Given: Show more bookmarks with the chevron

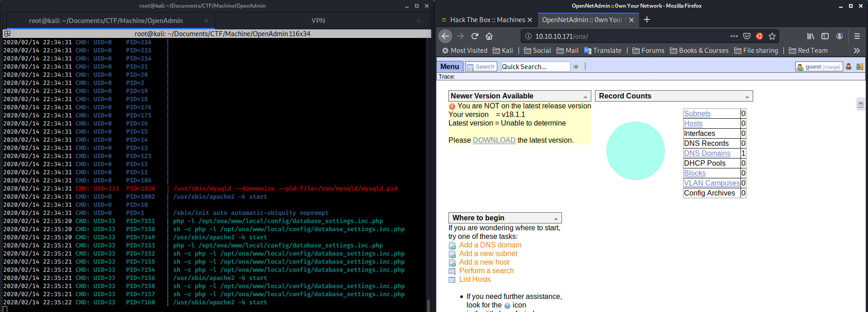Looking at the screenshot, I should 856,51.
